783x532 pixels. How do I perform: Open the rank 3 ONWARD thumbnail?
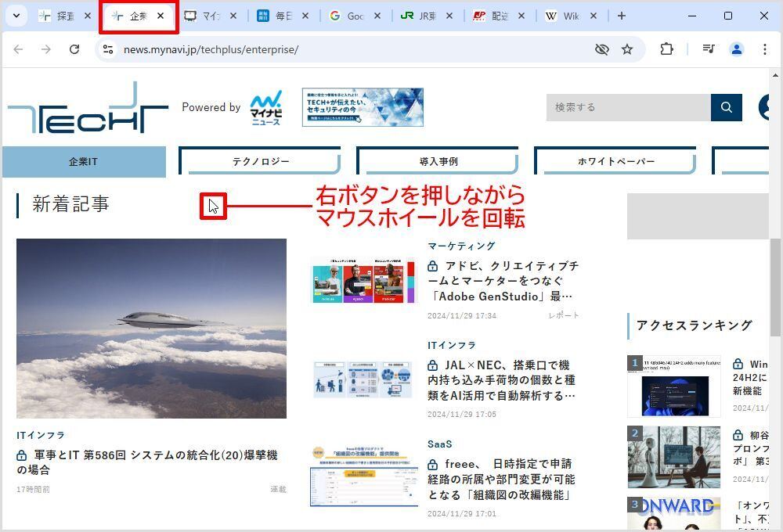point(674,513)
